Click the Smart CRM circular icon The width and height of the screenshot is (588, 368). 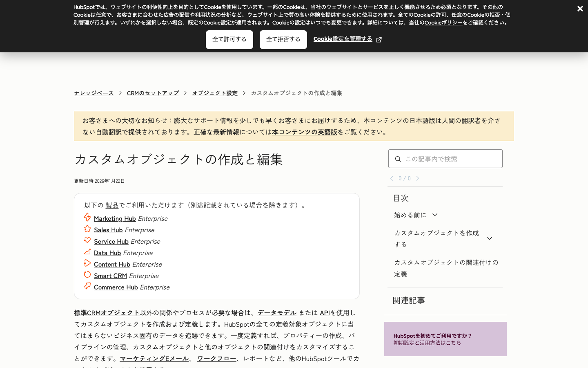(87, 275)
